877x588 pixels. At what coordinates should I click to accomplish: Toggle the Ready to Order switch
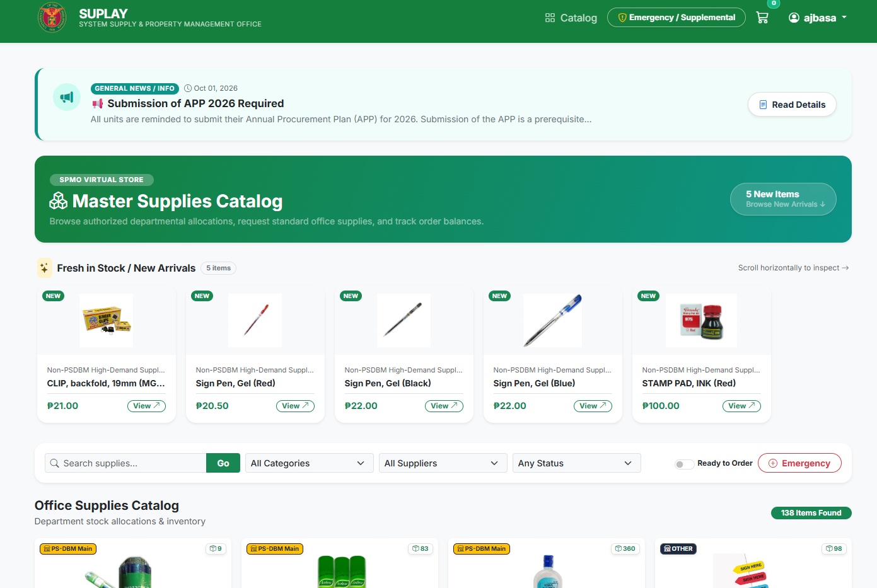point(684,464)
